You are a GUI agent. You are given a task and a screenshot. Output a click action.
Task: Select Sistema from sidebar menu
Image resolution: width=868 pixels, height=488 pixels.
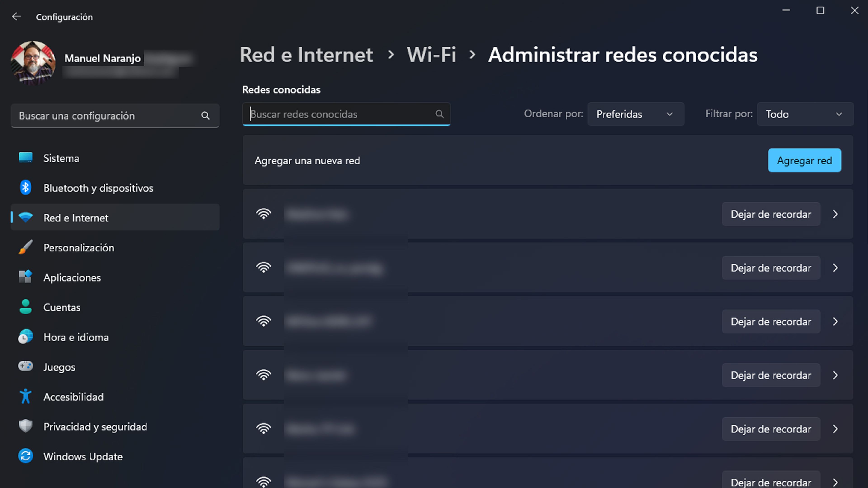tap(61, 158)
